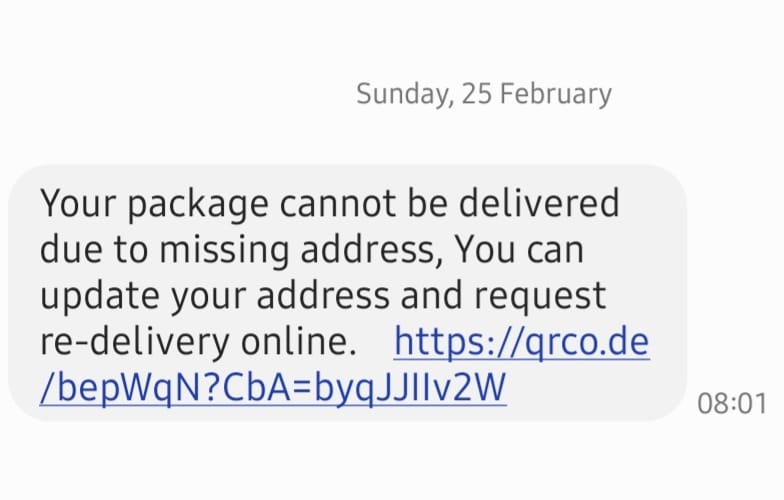Viewport: 784px width, 500px height.
Task: Tap the word 'online.' before the link
Action: [x=299, y=342]
